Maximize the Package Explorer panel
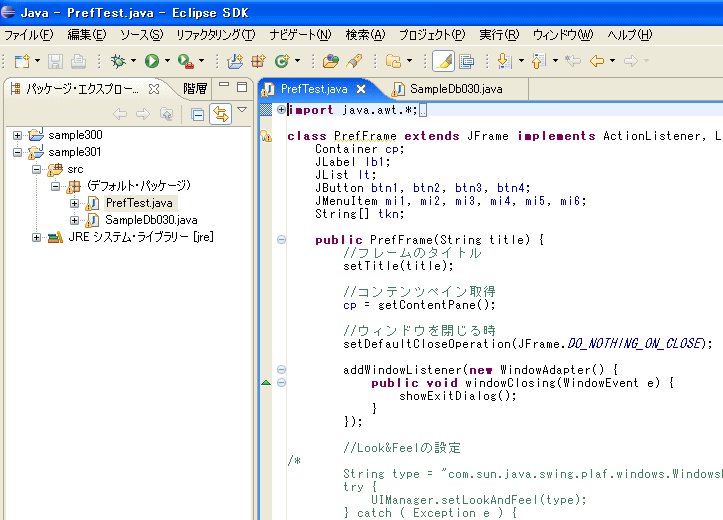723x520 pixels. tap(242, 87)
